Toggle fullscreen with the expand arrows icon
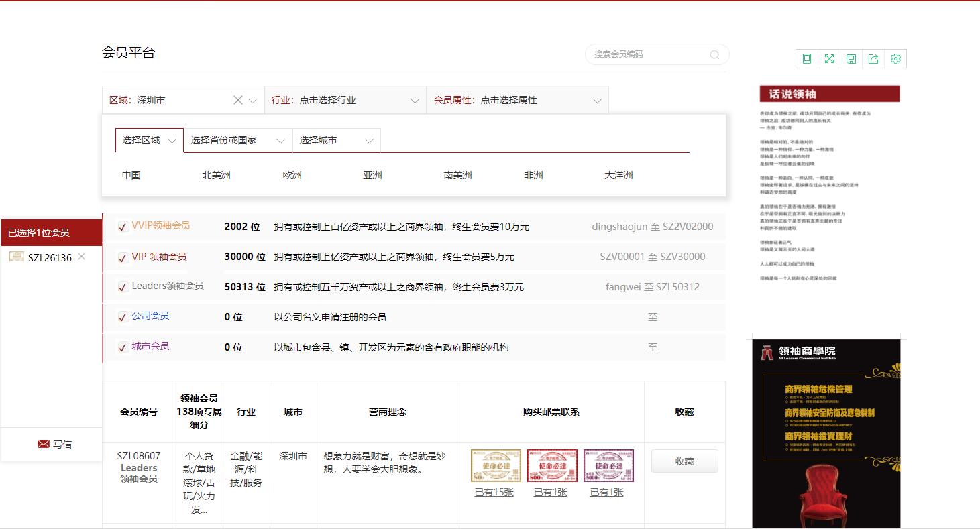The height and width of the screenshot is (529, 980). pos(829,59)
